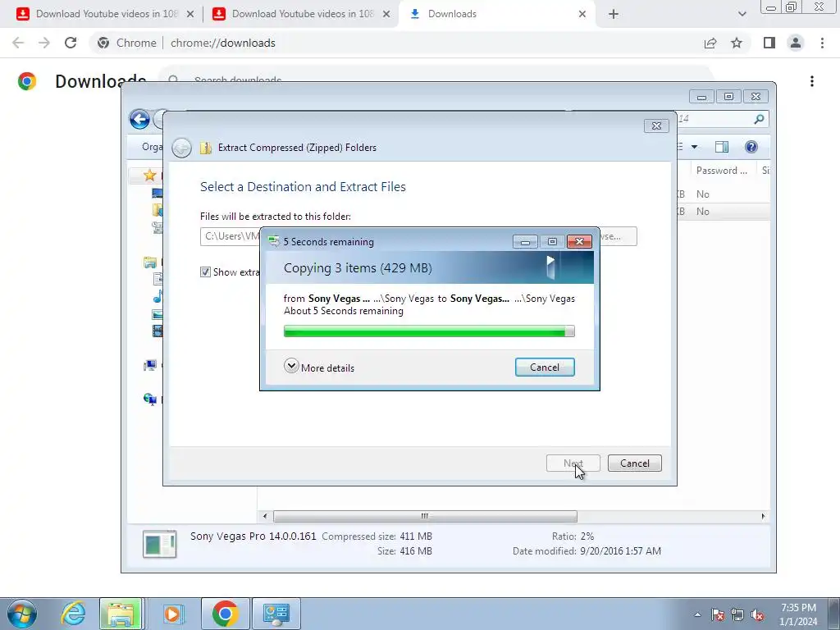Select the Videos library icon in sidebar
This screenshot has height=630, width=840.
157,331
